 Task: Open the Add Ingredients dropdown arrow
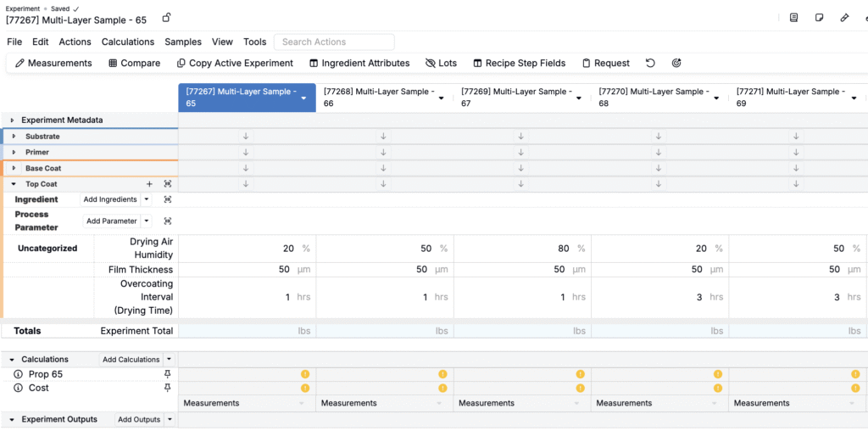[146, 199]
